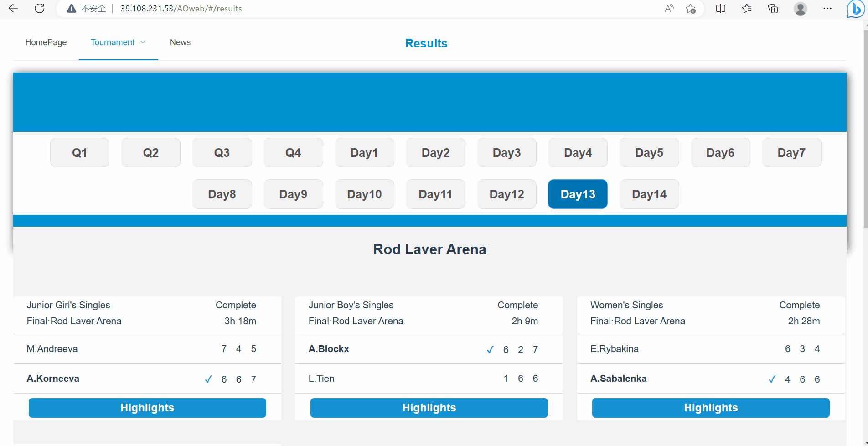Go to HomePage
The image size is (868, 446).
point(46,42)
